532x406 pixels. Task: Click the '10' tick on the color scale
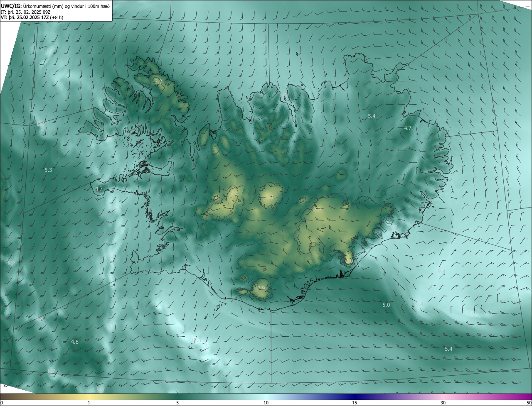pos(266,403)
